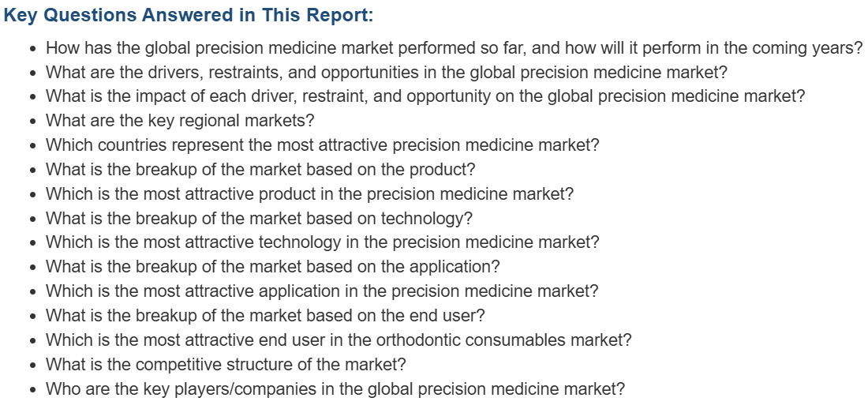Select the countries most attractive market question
This screenshot has height=409, width=868.
(322, 145)
